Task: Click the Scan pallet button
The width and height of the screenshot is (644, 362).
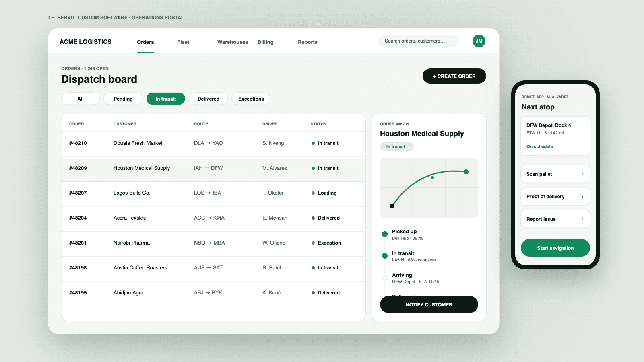Action: [x=555, y=174]
